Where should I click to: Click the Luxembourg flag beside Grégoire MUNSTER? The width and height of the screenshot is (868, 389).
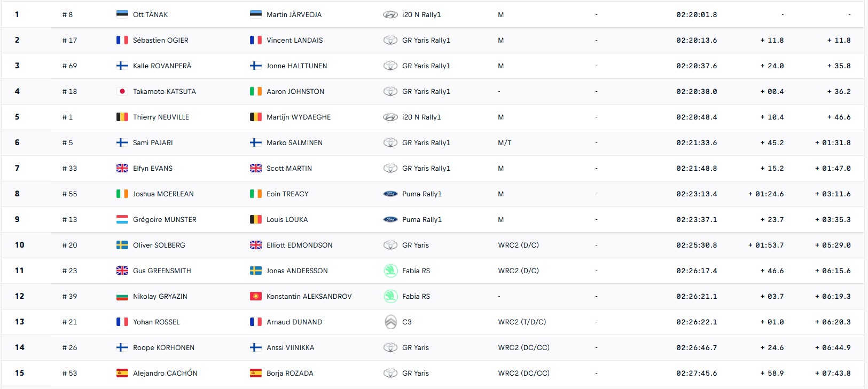tap(122, 219)
